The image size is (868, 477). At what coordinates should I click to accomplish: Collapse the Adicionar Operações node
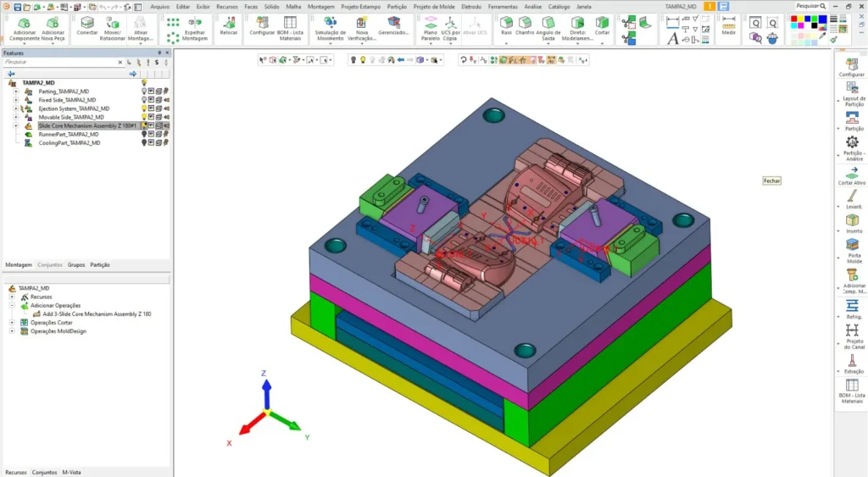pyautogui.click(x=12, y=306)
